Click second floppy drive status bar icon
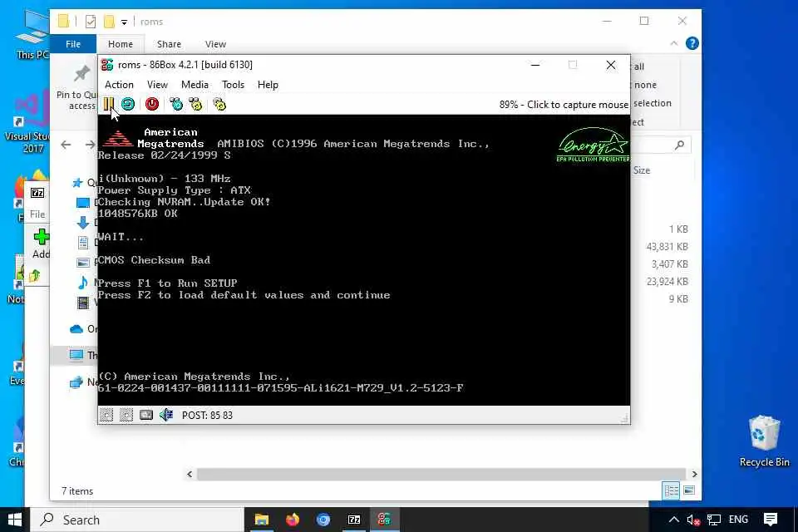Viewport: 798px width, 532px height. coord(126,415)
